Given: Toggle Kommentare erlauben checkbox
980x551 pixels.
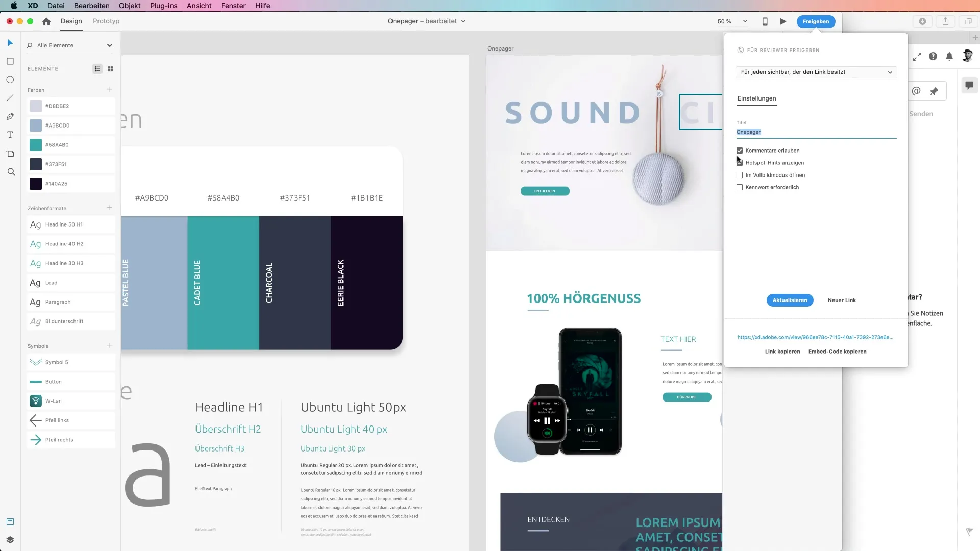Looking at the screenshot, I should [x=740, y=151].
